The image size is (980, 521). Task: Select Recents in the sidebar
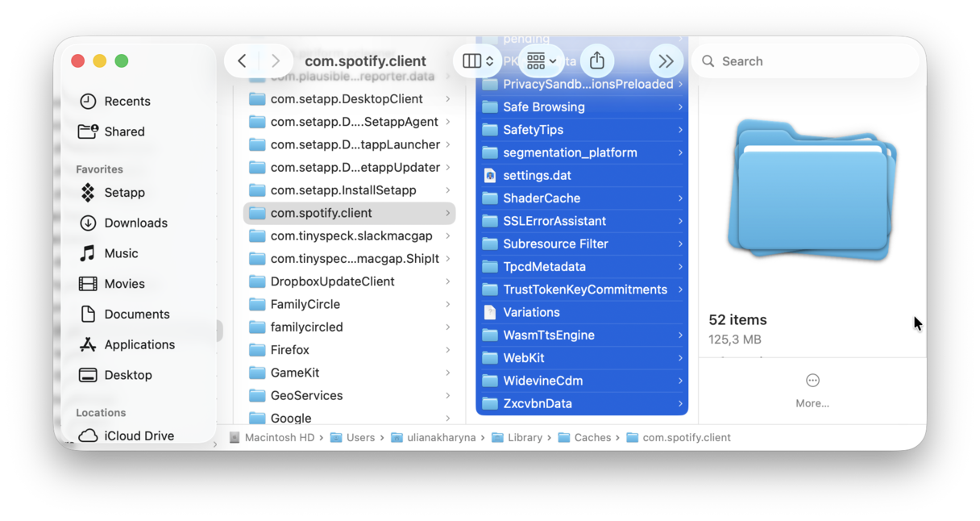127,101
